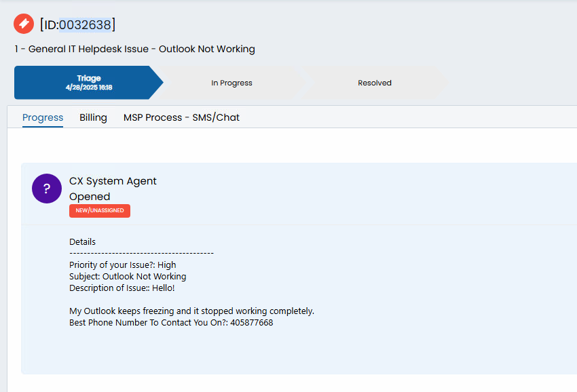Click the NEW/UNASSIGNED status badge

point(100,210)
